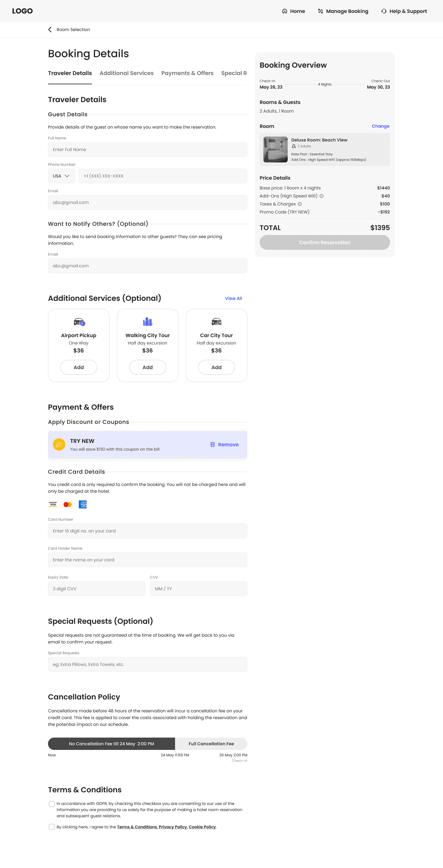The width and height of the screenshot is (443, 868).
Task: Add Airport Pickup service
Action: click(78, 367)
